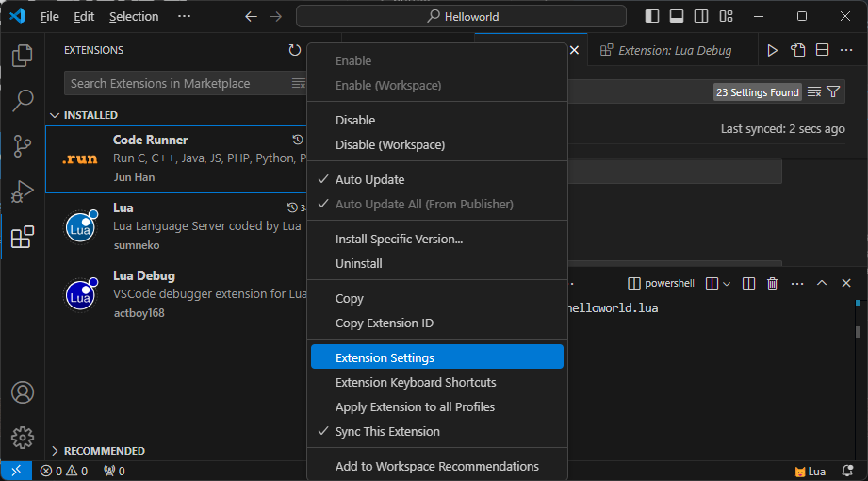Image resolution: width=868 pixels, height=481 pixels.
Task: Select Add to Workspace Recommendations
Action: (x=437, y=467)
